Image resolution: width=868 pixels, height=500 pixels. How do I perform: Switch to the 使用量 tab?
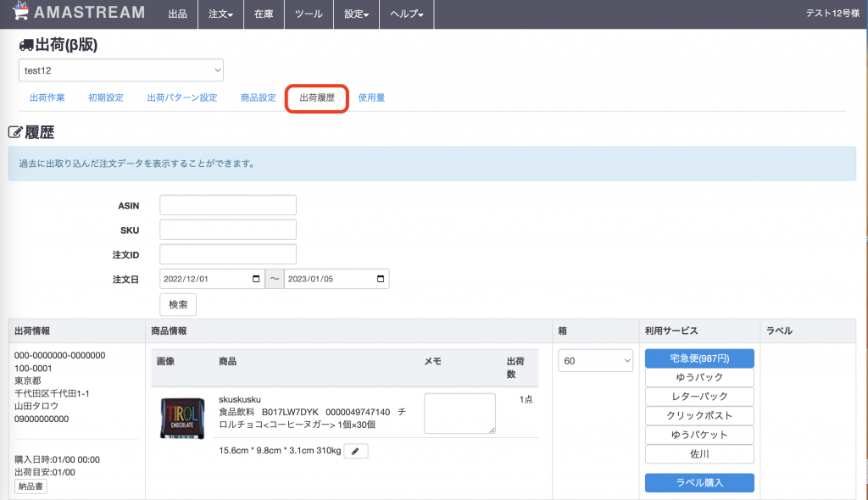click(371, 98)
